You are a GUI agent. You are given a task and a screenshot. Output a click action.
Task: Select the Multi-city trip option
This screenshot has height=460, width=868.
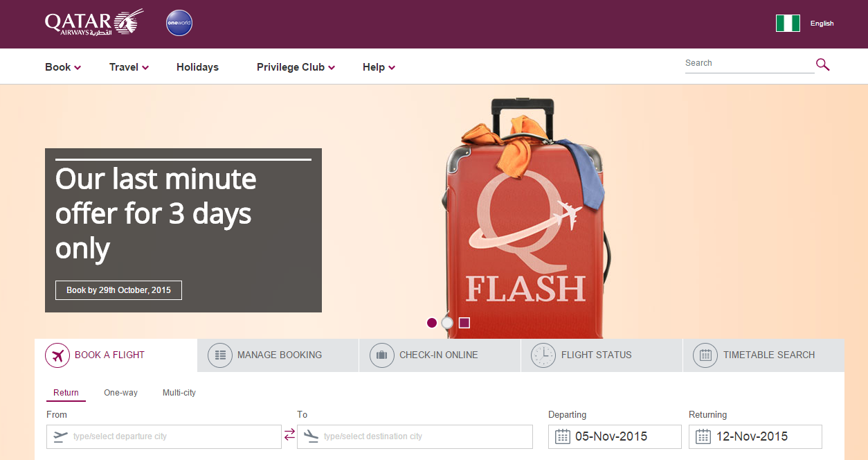click(179, 393)
